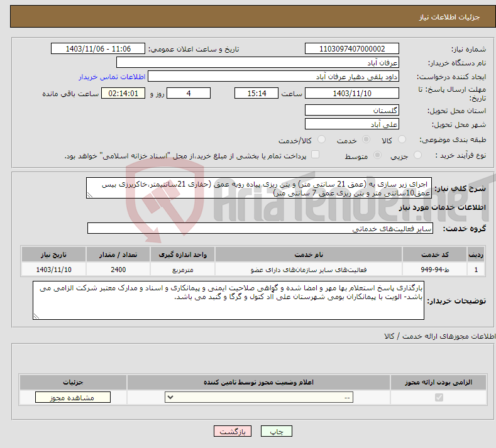Click the اطلاعات خدمات مورد نیاز heading
Viewport: 496px width, 448px height.
(x=442, y=207)
